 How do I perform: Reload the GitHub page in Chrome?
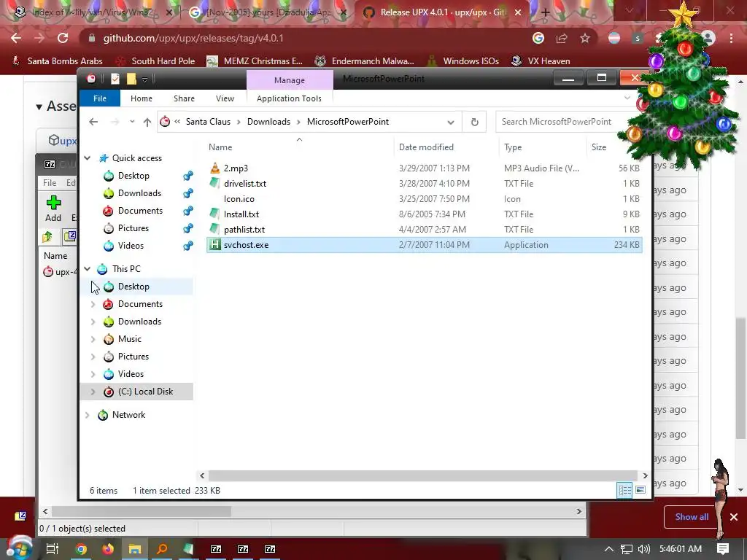click(x=63, y=38)
